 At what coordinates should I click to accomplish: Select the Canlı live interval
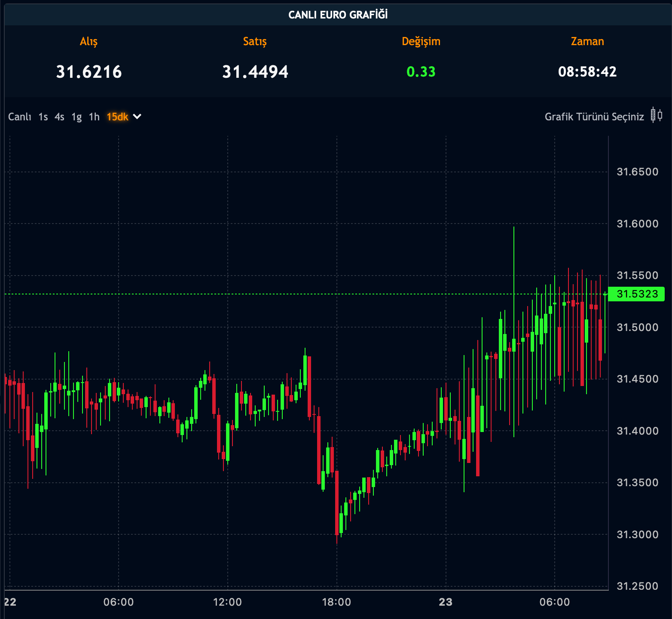[x=20, y=117]
